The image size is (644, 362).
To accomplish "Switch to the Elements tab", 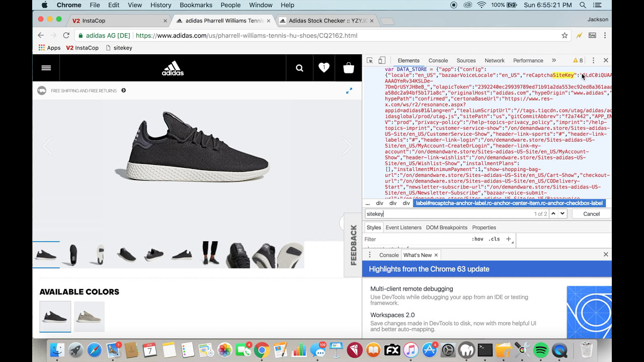I will pos(409,60).
